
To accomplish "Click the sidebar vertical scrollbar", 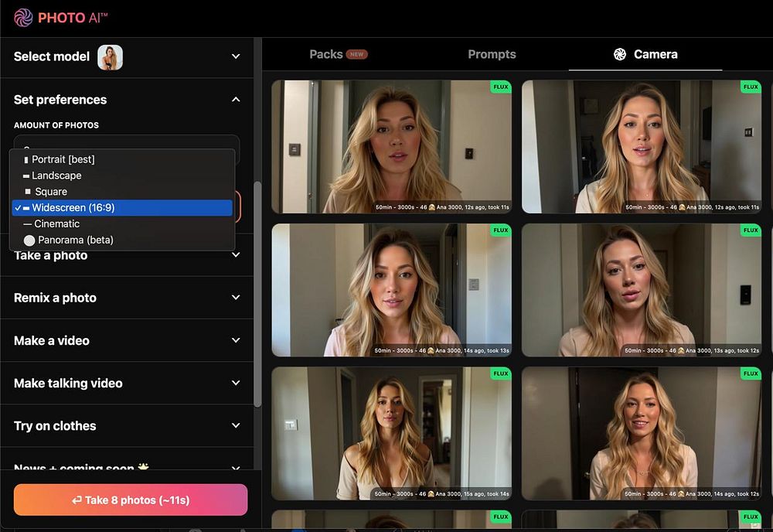I will [257, 295].
